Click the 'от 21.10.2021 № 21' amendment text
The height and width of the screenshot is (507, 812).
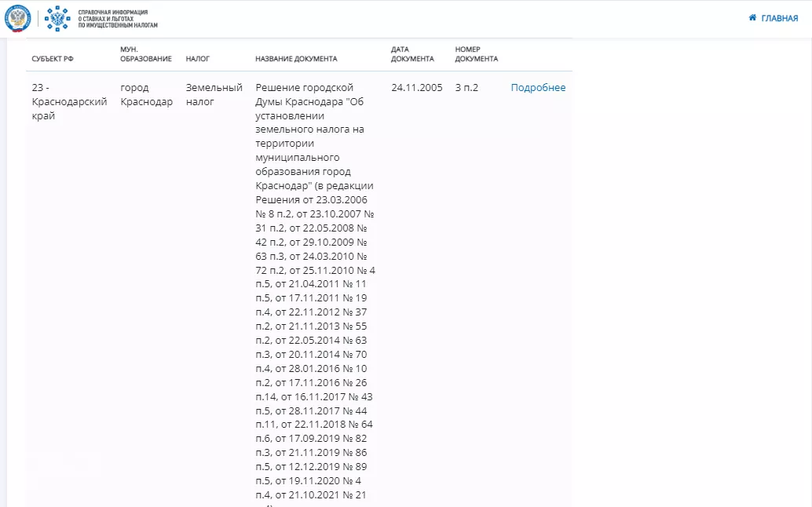[322, 494]
